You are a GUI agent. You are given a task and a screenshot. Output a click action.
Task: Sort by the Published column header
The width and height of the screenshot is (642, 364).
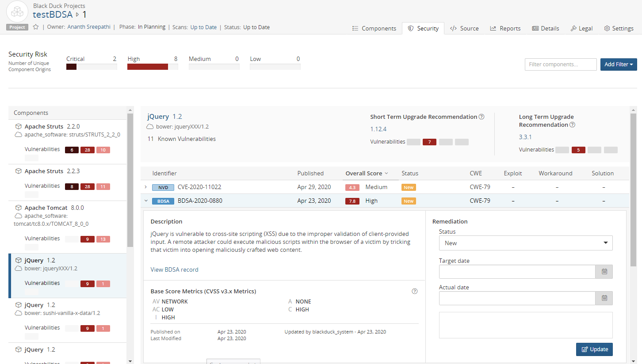310,173
